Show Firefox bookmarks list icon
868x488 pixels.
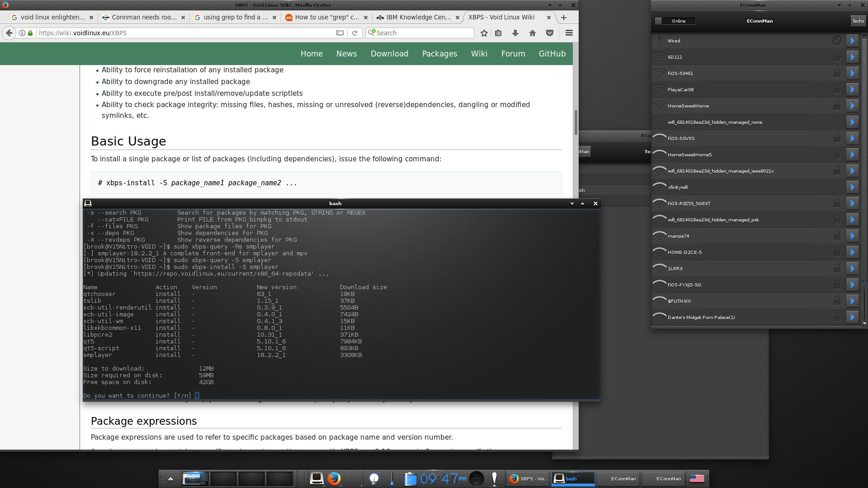(498, 33)
